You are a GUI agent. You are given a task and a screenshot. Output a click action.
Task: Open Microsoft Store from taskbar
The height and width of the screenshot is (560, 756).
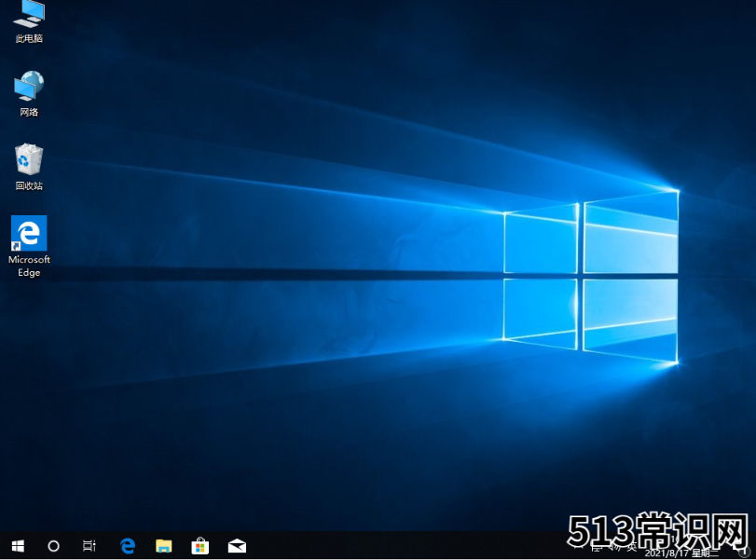coord(200,546)
